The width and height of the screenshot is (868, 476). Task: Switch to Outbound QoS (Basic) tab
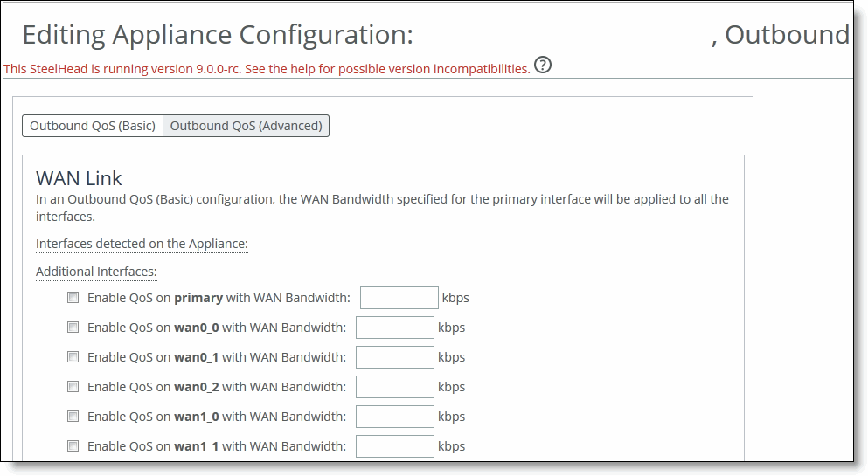click(93, 126)
